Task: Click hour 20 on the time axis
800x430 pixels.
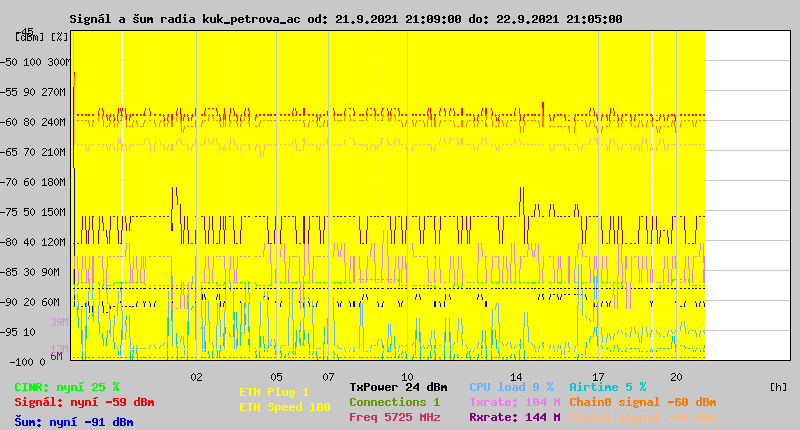Action: [676, 377]
